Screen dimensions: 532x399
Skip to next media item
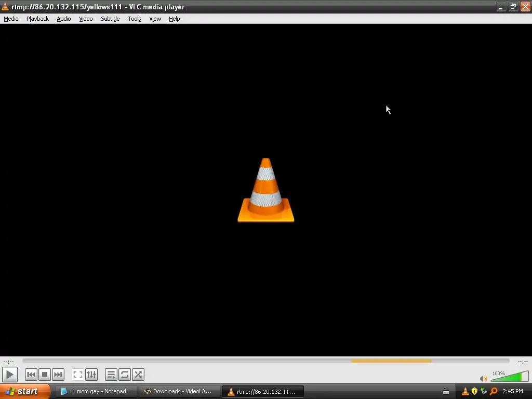click(x=58, y=375)
